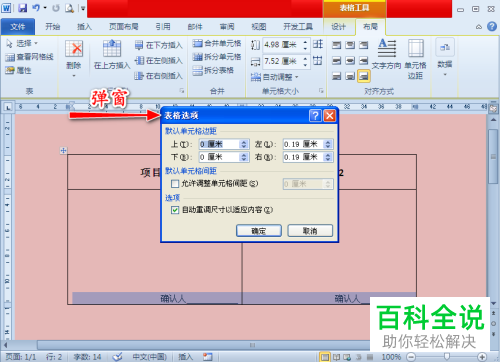Click the tab selector icon left of ruler
This screenshot has height=362, width=500.
pyautogui.click(x=8, y=107)
